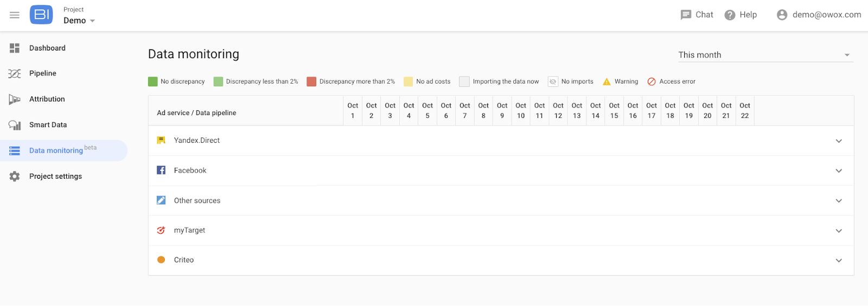The image size is (868, 308).
Task: Expand the Criteo row chevron
Action: coord(839,261)
